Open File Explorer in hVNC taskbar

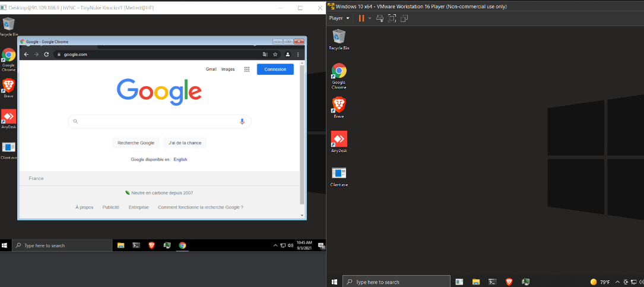pyautogui.click(x=120, y=245)
